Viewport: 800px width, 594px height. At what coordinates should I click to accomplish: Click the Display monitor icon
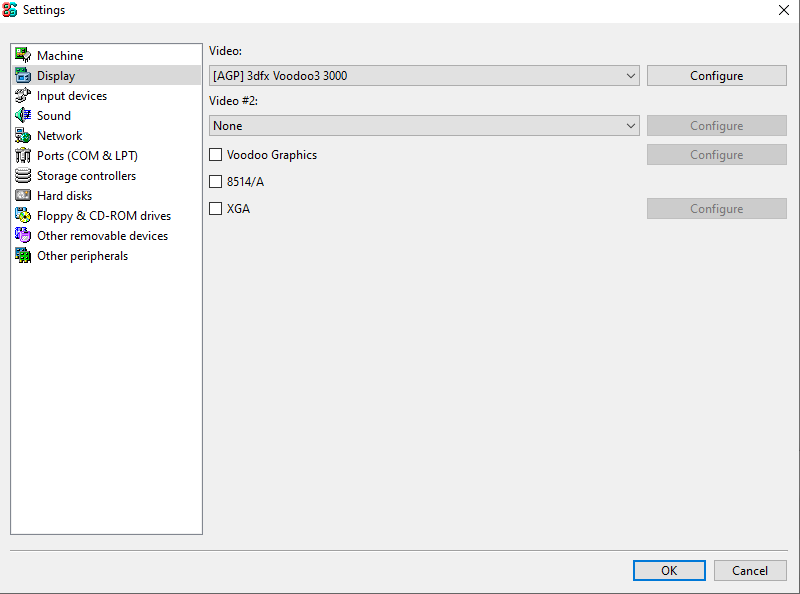[x=23, y=75]
